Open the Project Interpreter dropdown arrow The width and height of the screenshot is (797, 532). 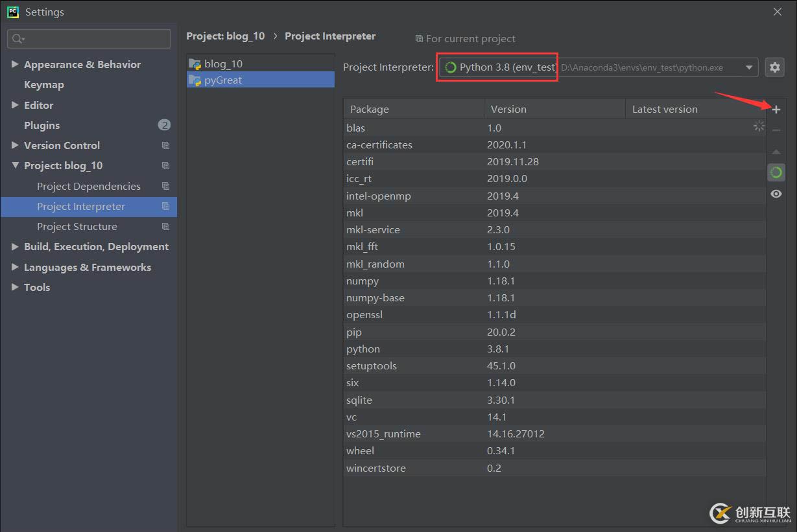pyautogui.click(x=749, y=67)
